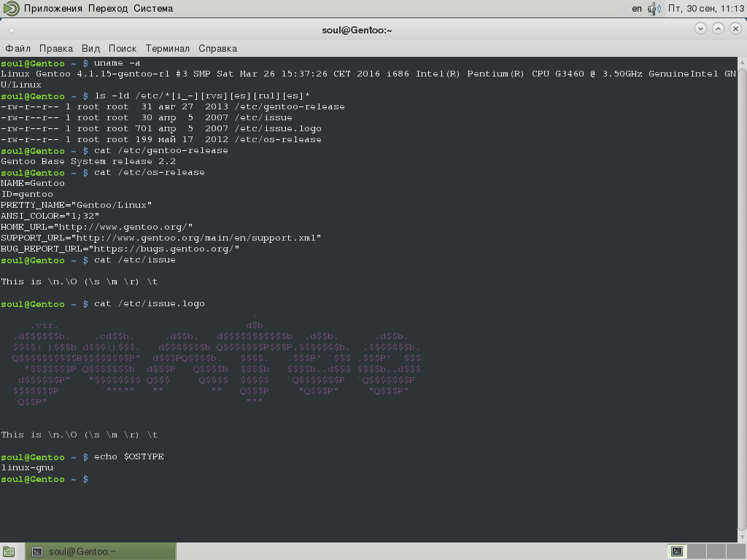This screenshot has height=560, width=747.
Task: Click the vertical scrollbar track of the terminal
Action: [742, 300]
